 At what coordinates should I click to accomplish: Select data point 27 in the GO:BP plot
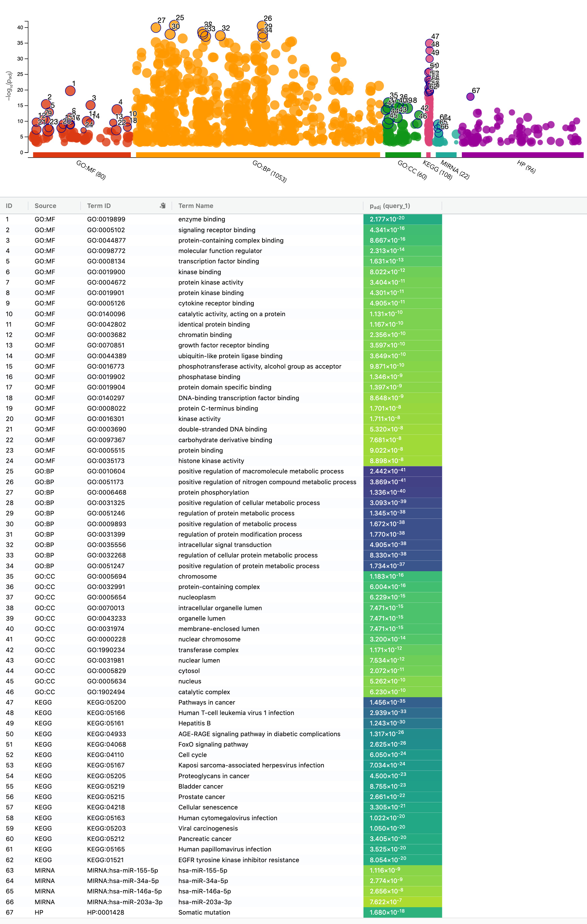click(x=156, y=28)
